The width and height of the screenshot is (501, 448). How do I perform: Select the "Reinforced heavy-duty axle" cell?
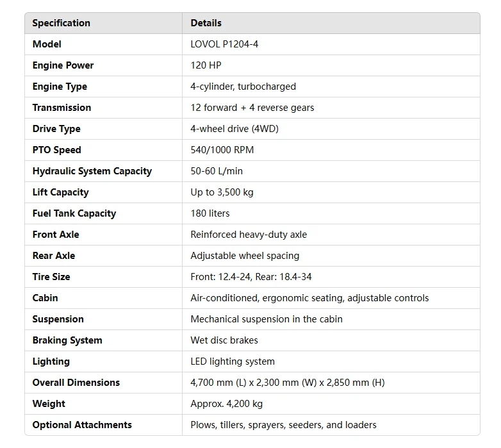pos(249,235)
